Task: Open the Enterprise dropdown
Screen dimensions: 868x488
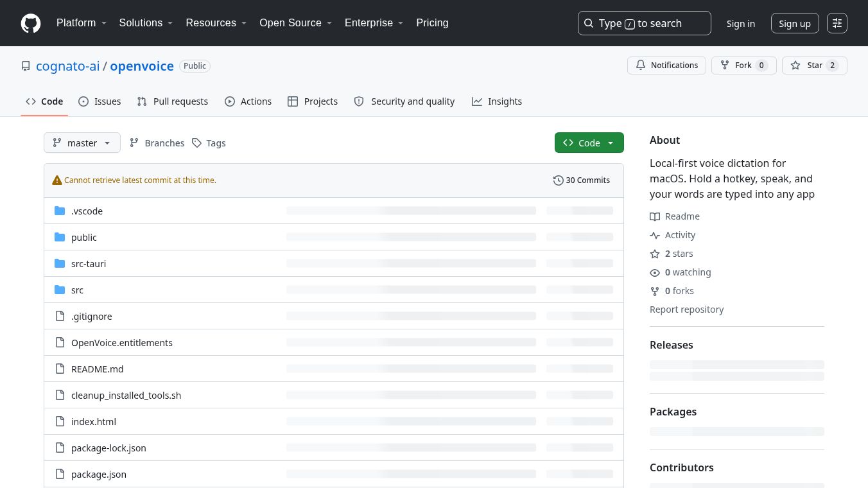Action: tap(374, 23)
